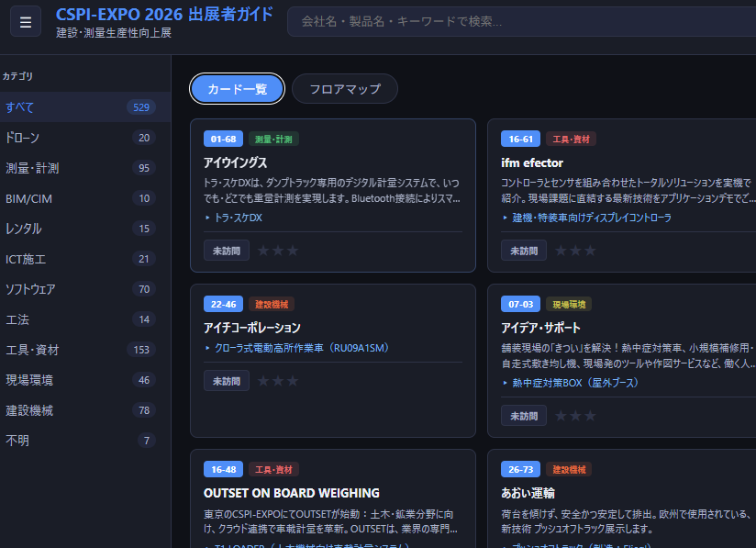Click CSPI-EXPO 2026 出展者ガイド header title
756x548 pixels.
click(164, 15)
